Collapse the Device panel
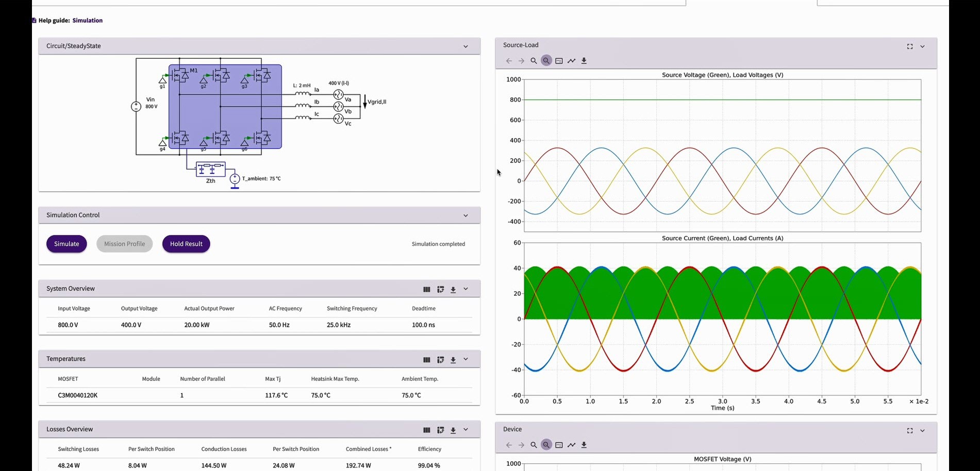 (922, 430)
